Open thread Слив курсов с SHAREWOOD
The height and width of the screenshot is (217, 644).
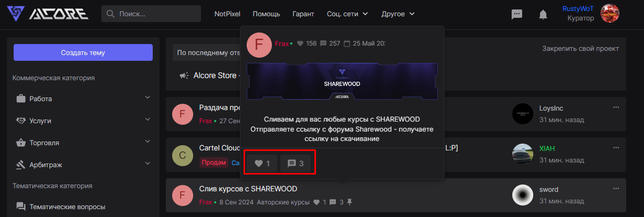[248, 189]
